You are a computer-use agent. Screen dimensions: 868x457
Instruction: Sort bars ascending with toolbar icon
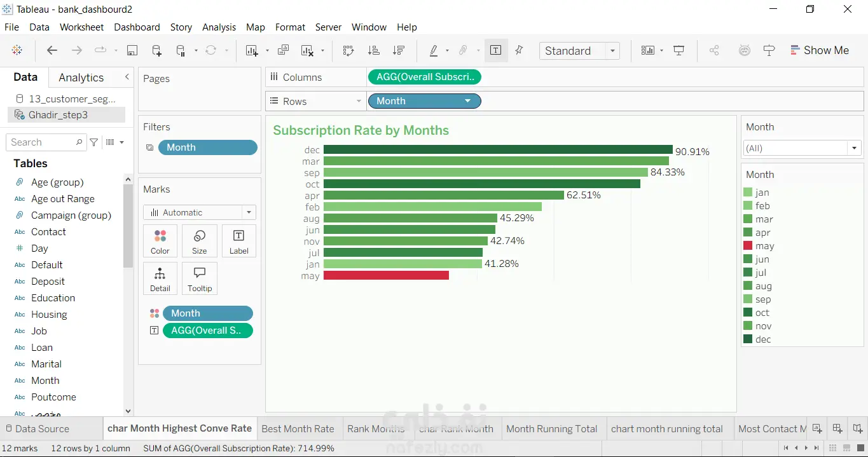[x=374, y=51]
